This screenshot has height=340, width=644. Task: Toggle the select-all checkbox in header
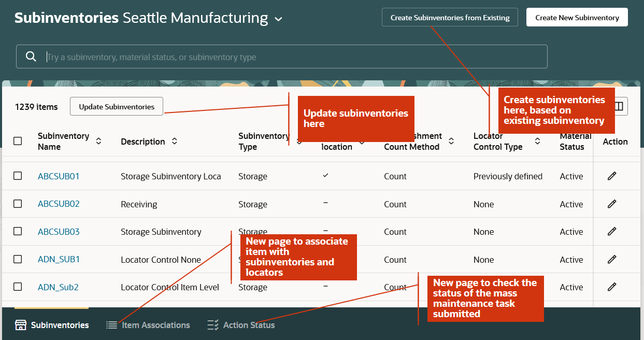(18, 141)
